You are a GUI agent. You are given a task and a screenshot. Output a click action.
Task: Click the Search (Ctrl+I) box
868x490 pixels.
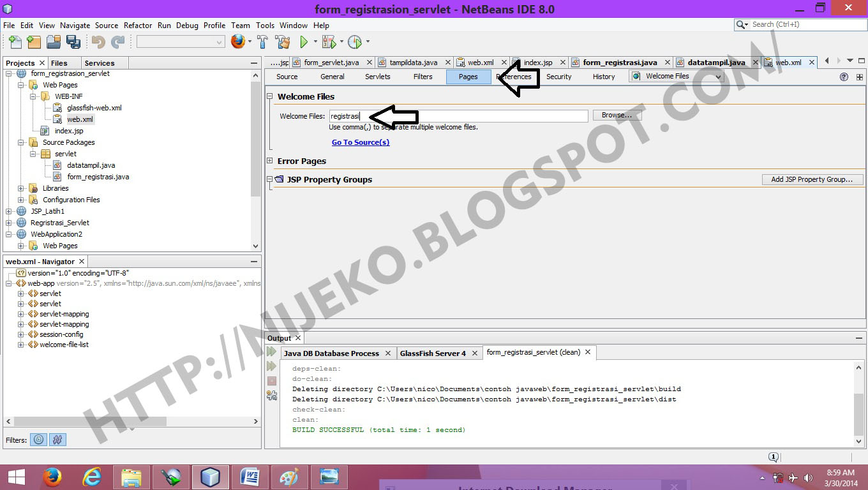[x=800, y=24]
